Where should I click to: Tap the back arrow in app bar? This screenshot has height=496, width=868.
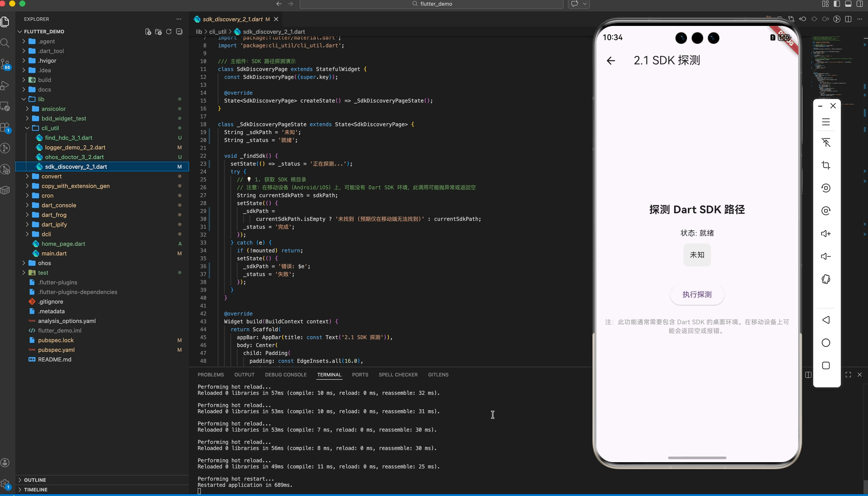click(611, 60)
